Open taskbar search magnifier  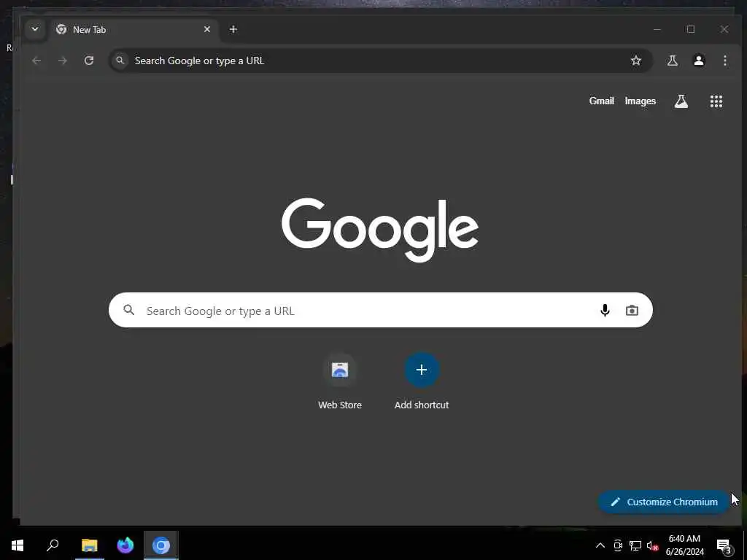pyautogui.click(x=53, y=545)
